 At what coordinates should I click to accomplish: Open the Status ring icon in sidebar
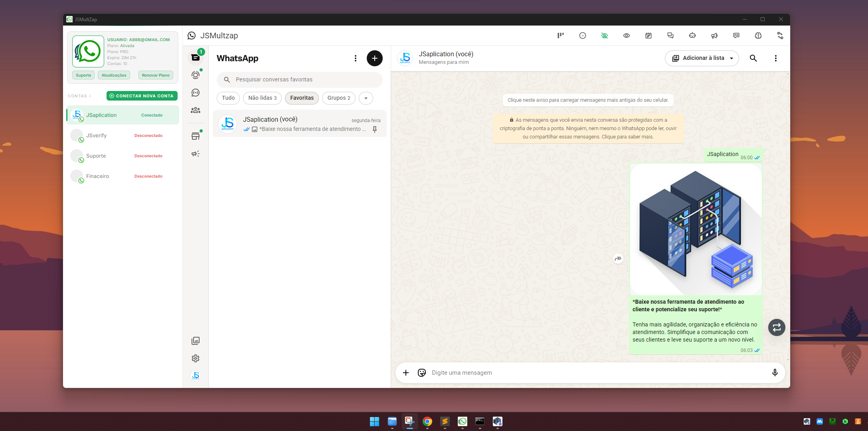[196, 75]
